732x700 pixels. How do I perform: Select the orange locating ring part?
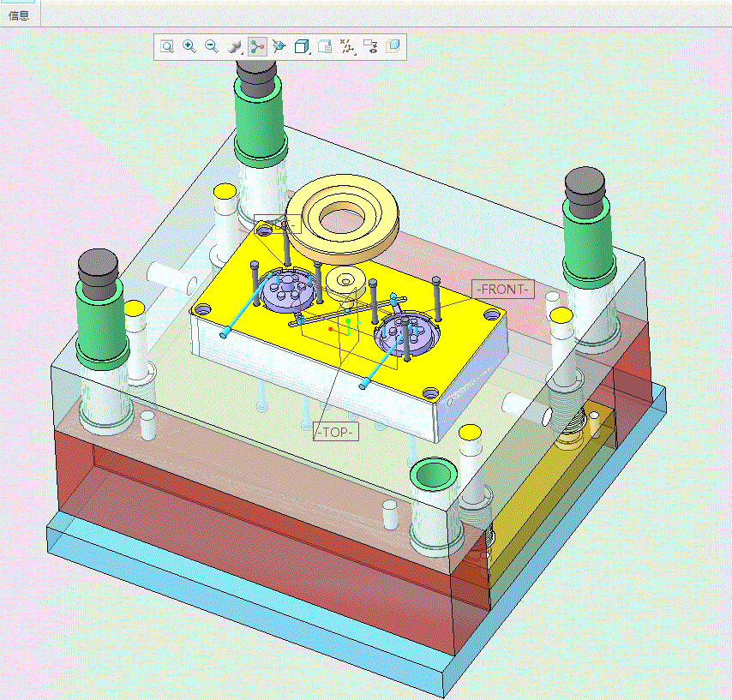(343, 218)
